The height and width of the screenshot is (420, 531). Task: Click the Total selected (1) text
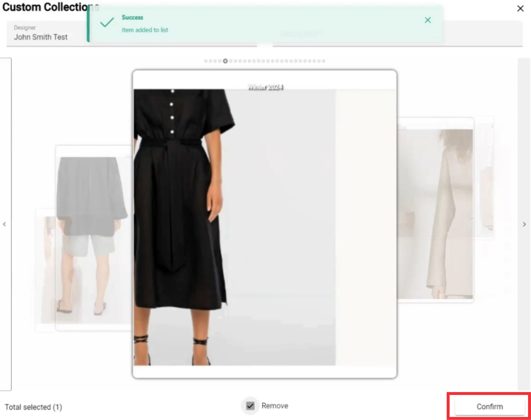33,407
